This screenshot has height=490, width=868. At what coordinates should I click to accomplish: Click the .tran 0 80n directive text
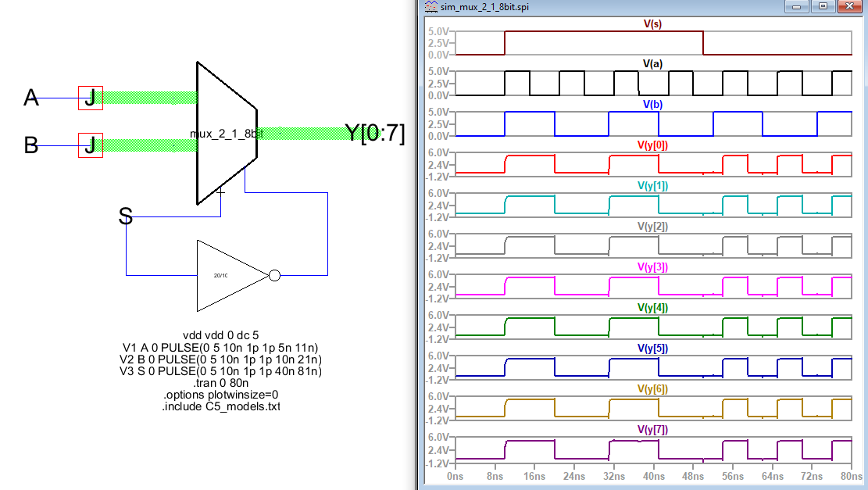pyautogui.click(x=220, y=383)
